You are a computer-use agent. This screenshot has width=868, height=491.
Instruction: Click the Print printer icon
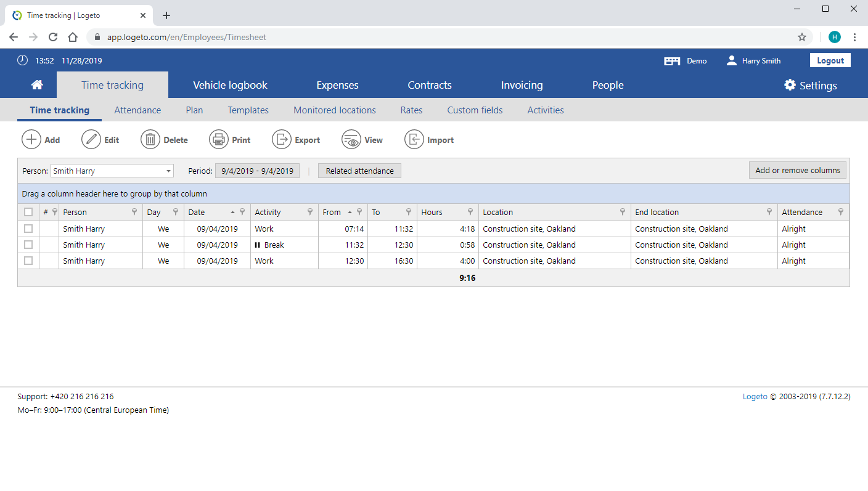coord(219,140)
